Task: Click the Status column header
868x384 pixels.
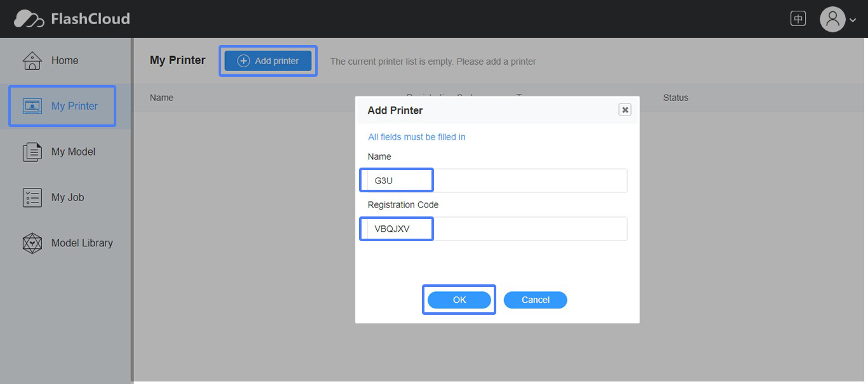Action: pos(675,97)
